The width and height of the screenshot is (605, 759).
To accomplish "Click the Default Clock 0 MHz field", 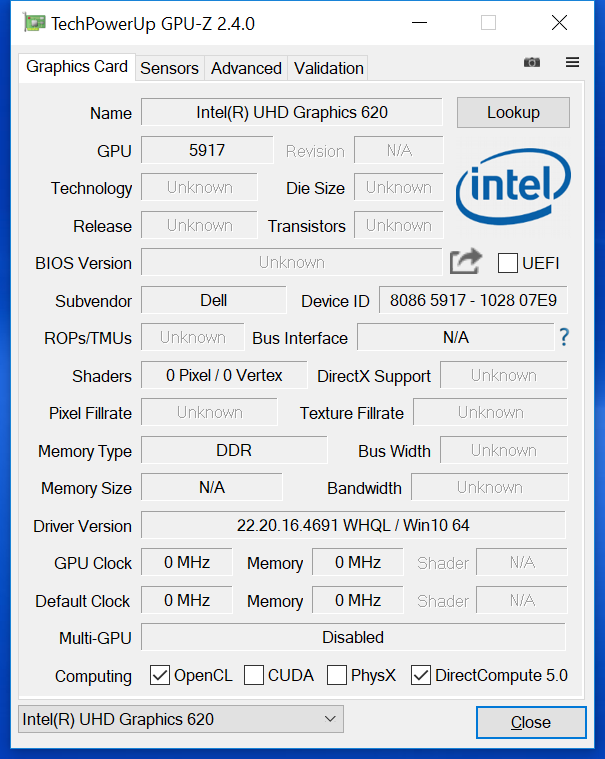I will pyautogui.click(x=187, y=600).
